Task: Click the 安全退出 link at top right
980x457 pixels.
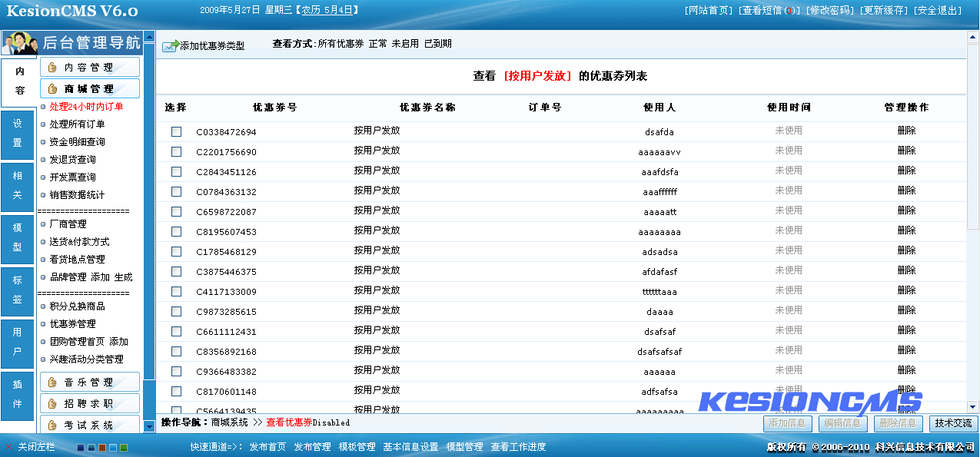Action: (938, 11)
